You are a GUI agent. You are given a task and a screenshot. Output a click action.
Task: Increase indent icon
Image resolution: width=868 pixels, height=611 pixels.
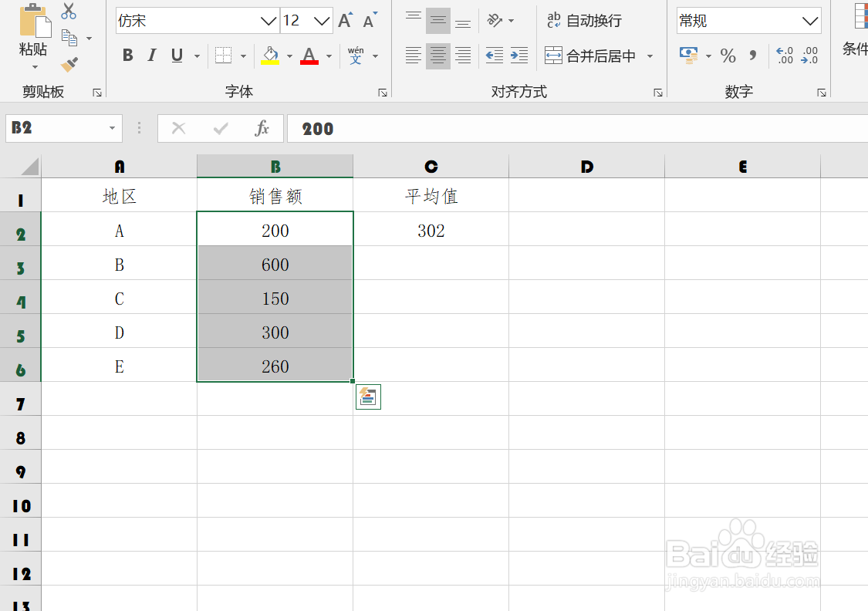(x=519, y=56)
